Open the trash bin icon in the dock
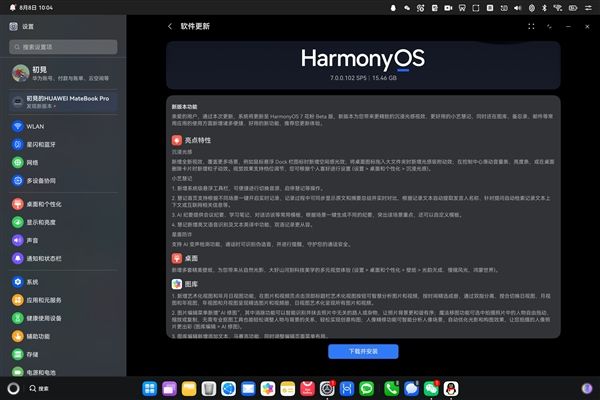 [209, 389]
